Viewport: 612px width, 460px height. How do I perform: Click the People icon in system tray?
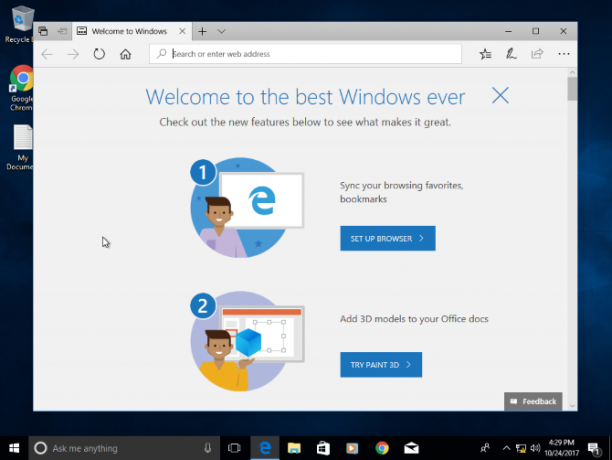point(485,448)
